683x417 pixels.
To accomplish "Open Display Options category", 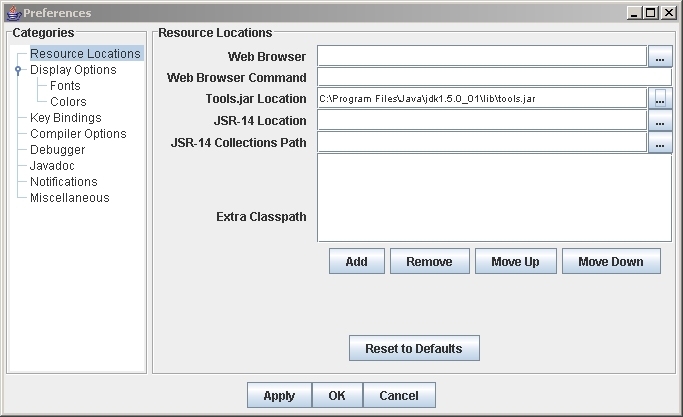I will tap(73, 70).
